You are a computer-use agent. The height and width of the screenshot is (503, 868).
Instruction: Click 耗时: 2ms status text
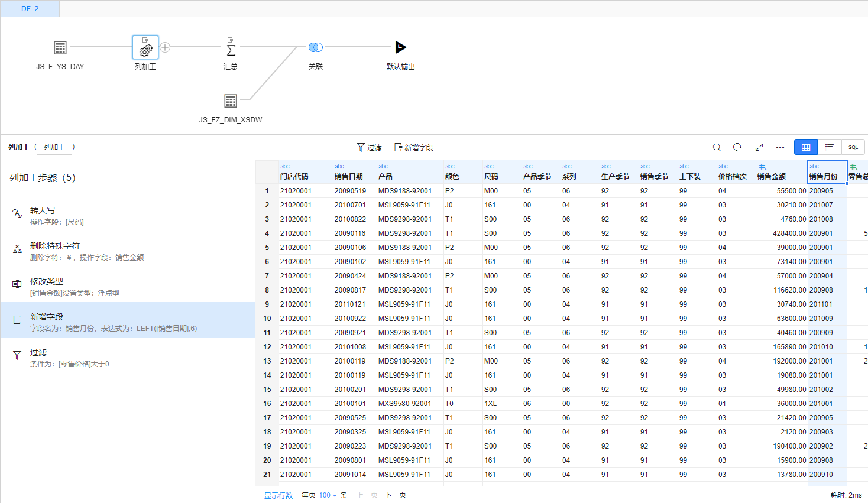846,495
